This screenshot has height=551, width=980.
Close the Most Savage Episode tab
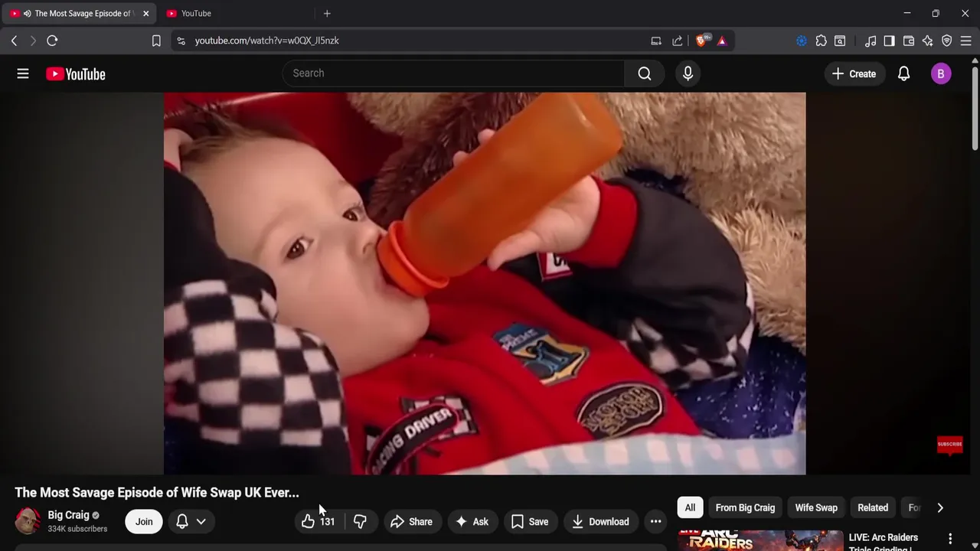145,13
